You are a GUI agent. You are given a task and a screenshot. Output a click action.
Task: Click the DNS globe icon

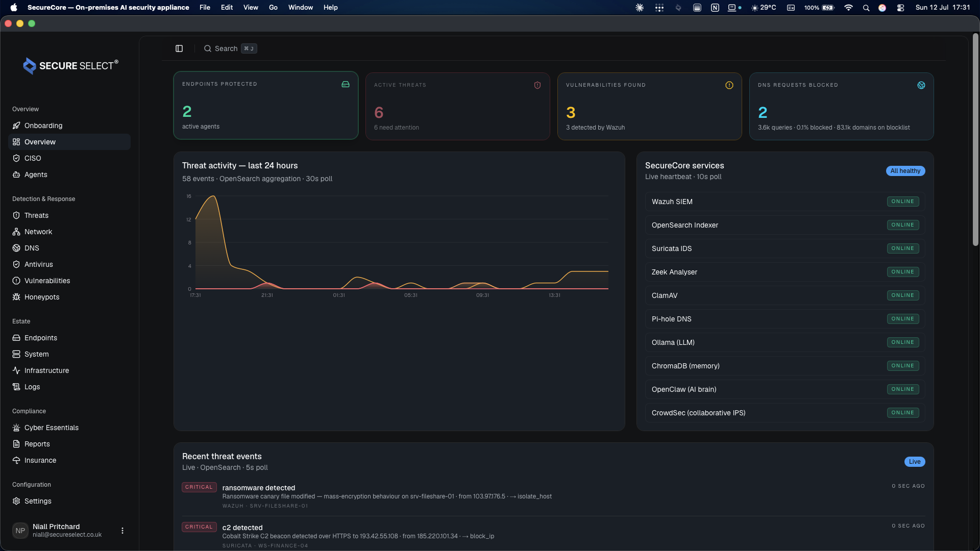pos(16,248)
